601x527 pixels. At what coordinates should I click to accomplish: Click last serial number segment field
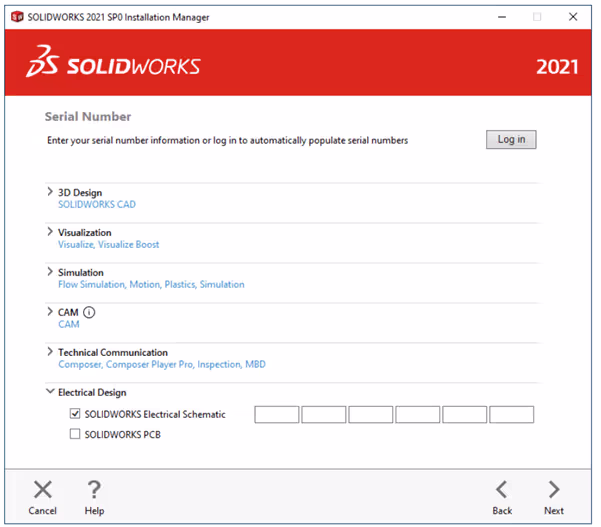point(512,414)
